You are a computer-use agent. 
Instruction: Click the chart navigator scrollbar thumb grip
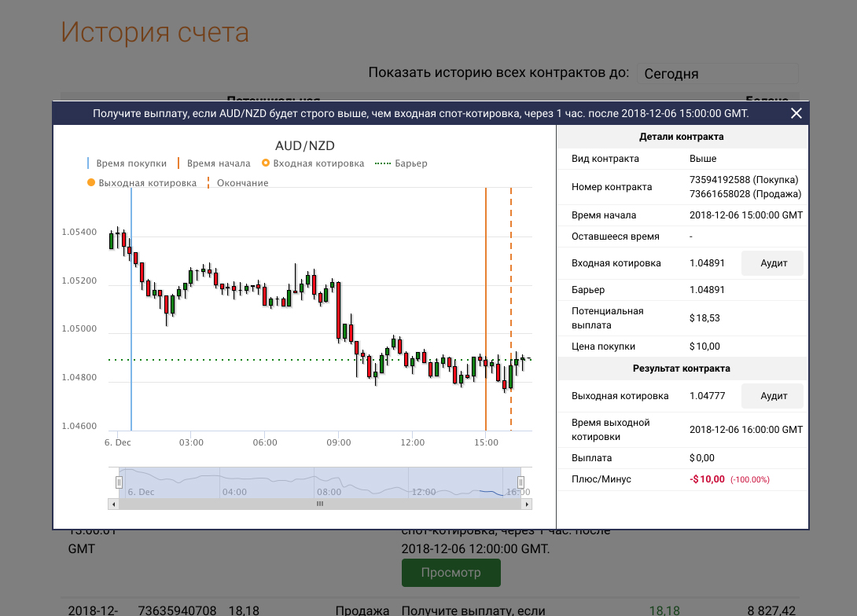pyautogui.click(x=320, y=504)
